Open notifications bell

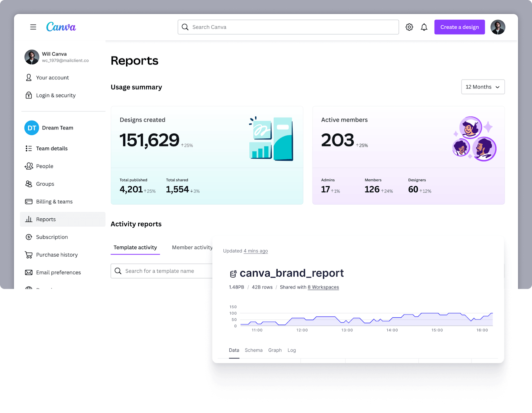coord(424,27)
